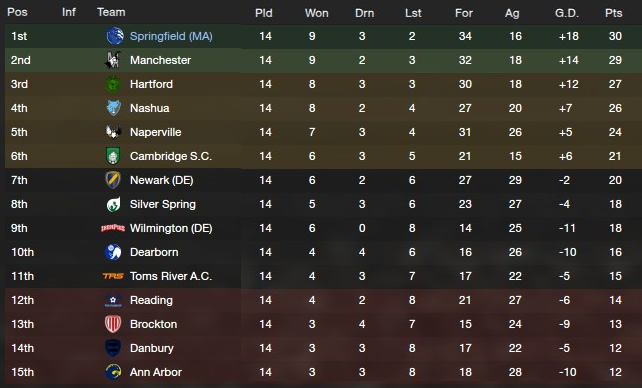Open the Springfield (MA) team link
This screenshot has height=388, width=642.
point(171,36)
